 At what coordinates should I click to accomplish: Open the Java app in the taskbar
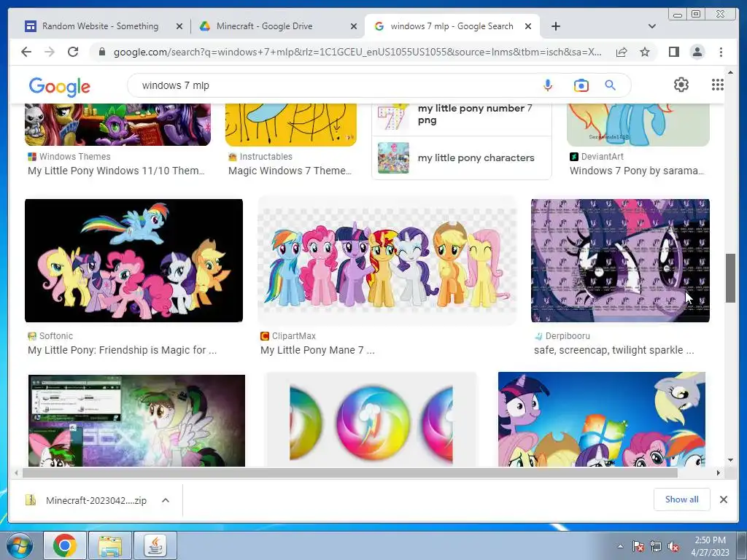155,545
